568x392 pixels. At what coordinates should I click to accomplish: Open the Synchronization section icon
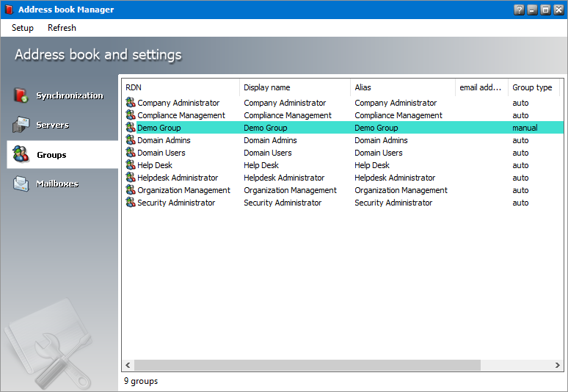[21, 95]
